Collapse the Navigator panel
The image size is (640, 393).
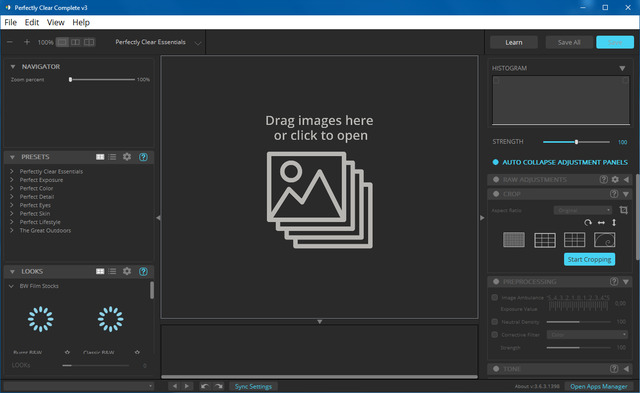(13, 67)
